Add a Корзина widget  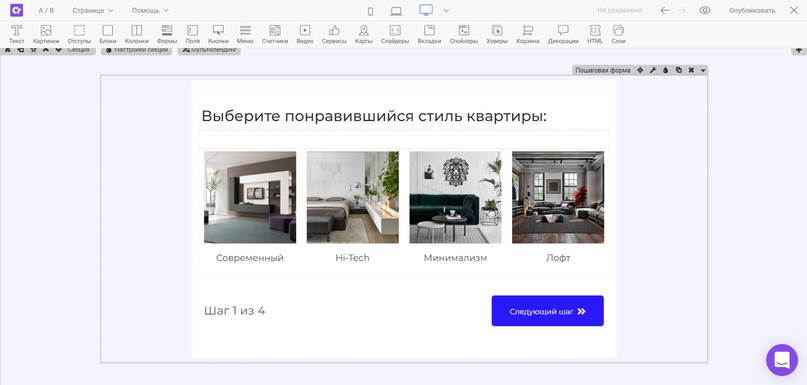(528, 34)
